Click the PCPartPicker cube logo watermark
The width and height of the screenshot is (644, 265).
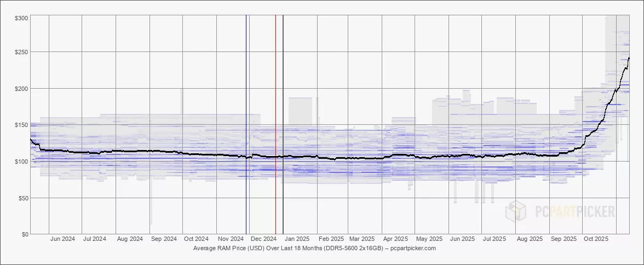point(515,211)
